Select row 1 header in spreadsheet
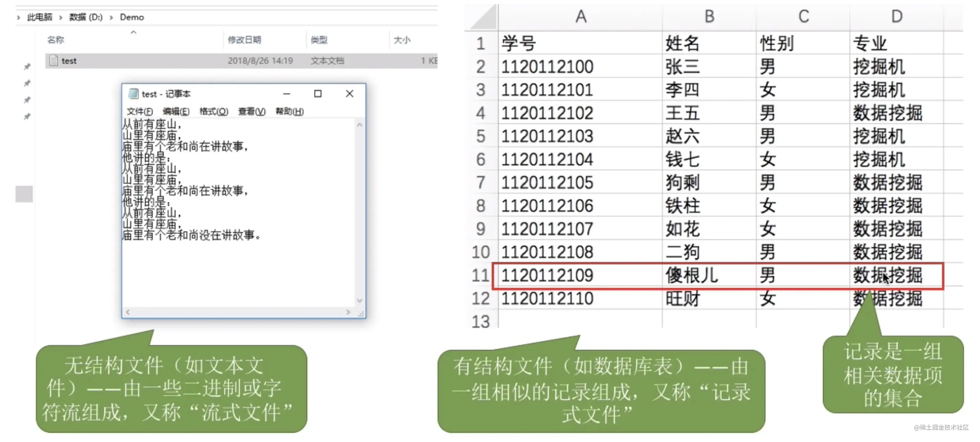980x442 pixels. click(481, 43)
